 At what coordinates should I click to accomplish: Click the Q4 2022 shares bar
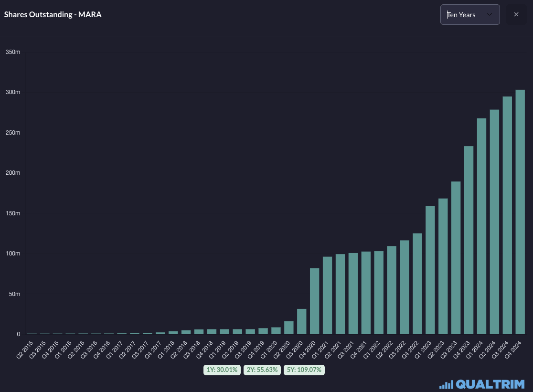(417, 284)
